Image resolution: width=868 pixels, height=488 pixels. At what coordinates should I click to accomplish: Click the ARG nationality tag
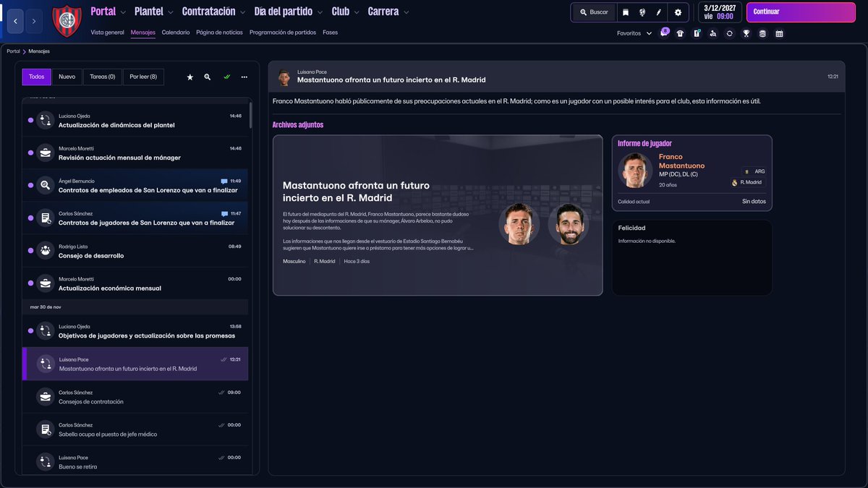[x=754, y=171]
